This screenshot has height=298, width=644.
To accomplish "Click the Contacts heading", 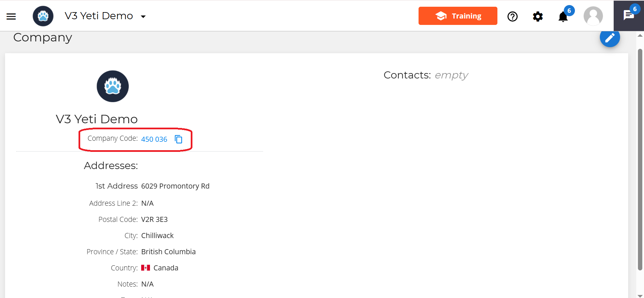I will (407, 75).
